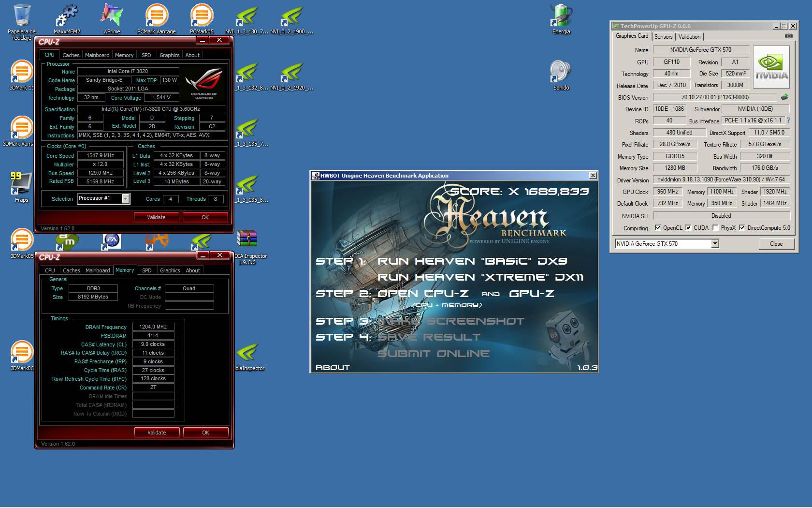
Task: Click the GPU-Z BIOS Version field
Action: 715,97
